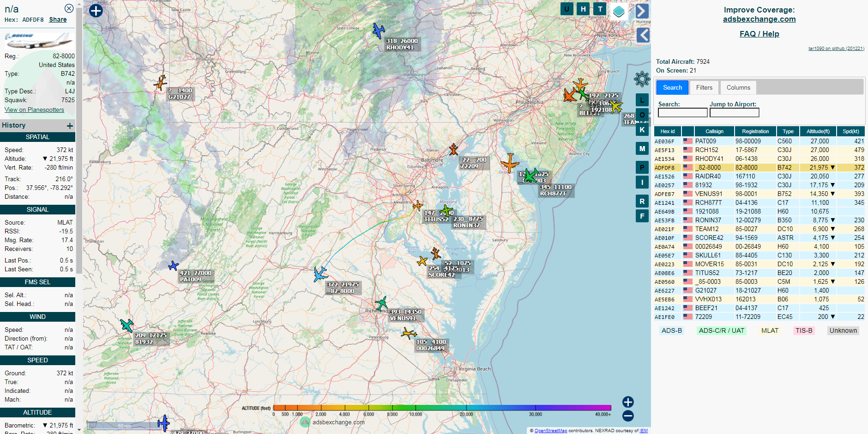Close the selected aircraft info panel
The height and width of the screenshot is (434, 868).
69,8
